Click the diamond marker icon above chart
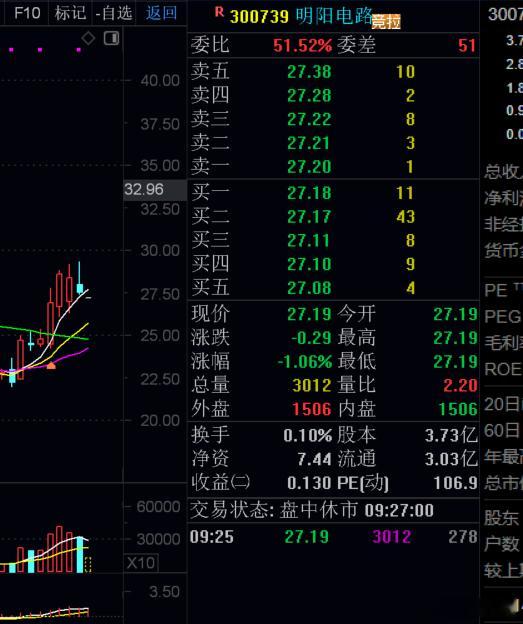This screenshot has width=523, height=624. click(x=88, y=39)
